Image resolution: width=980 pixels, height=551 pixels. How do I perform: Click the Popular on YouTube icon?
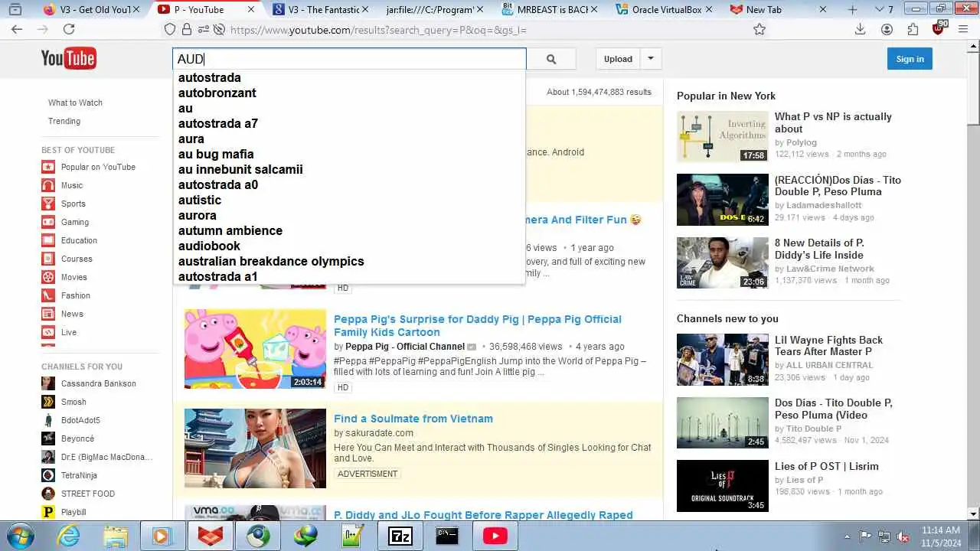(48, 167)
